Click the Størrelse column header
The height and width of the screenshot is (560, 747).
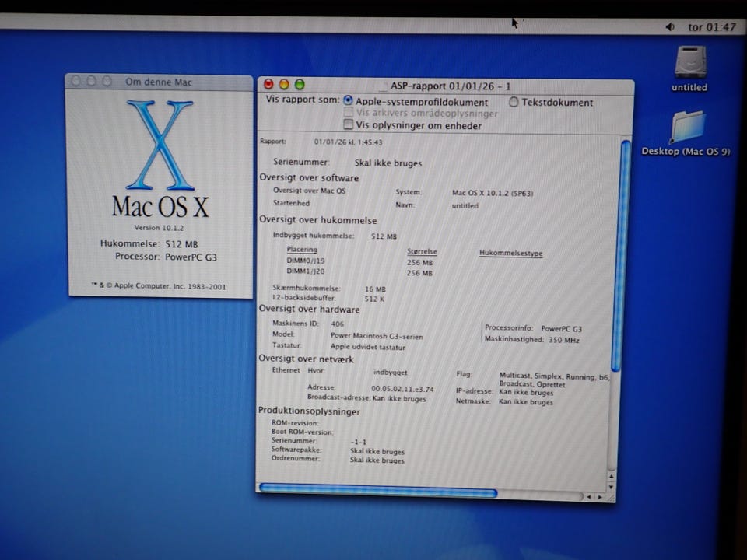422,251
